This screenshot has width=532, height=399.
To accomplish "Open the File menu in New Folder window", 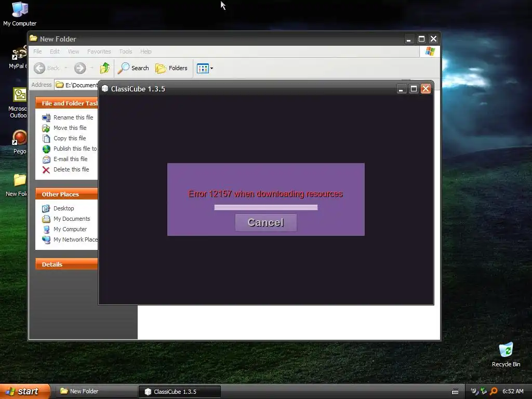I will (37, 51).
